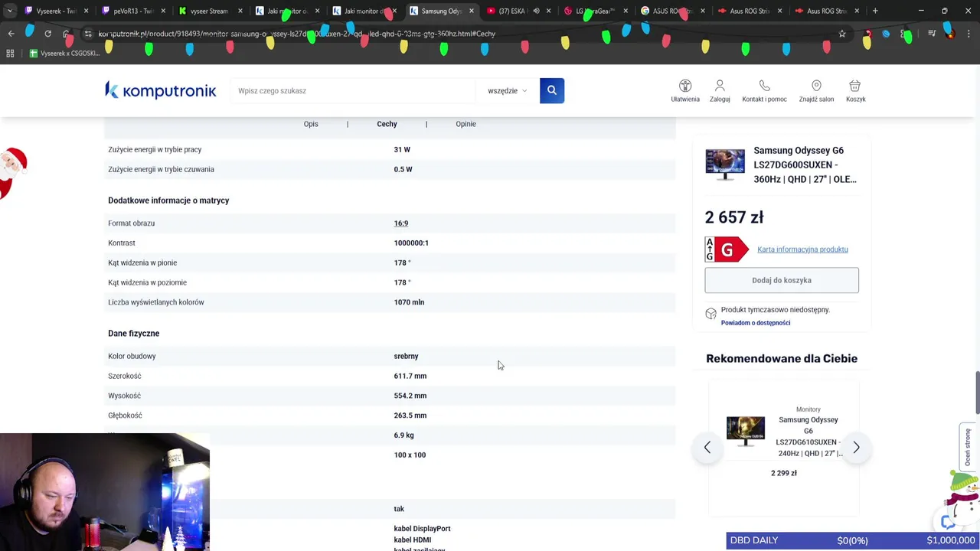Click the Samsung Odyssey G6 product thumbnail
Image resolution: width=980 pixels, height=551 pixels.
click(725, 165)
